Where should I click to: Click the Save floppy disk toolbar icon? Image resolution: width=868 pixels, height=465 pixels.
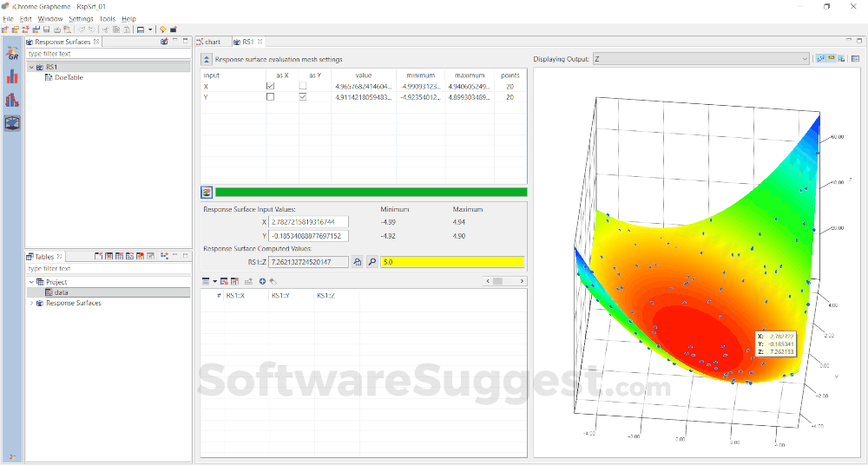47,29
